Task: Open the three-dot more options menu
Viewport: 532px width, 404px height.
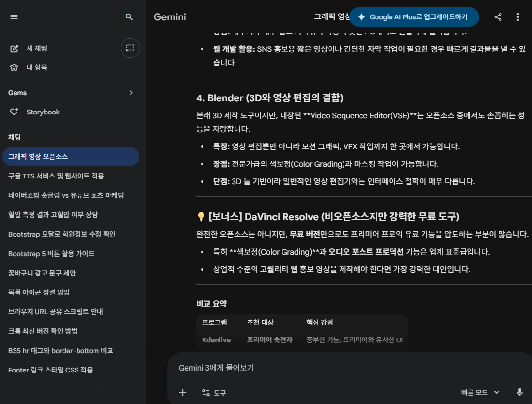Action: (518, 17)
